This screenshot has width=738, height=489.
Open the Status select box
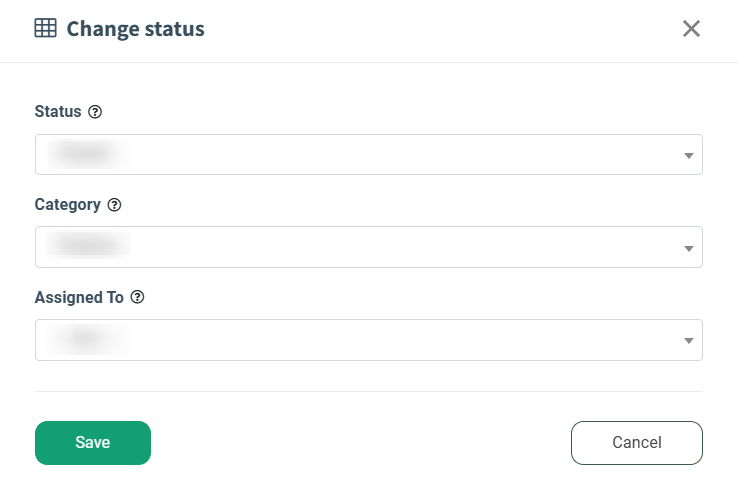369,154
